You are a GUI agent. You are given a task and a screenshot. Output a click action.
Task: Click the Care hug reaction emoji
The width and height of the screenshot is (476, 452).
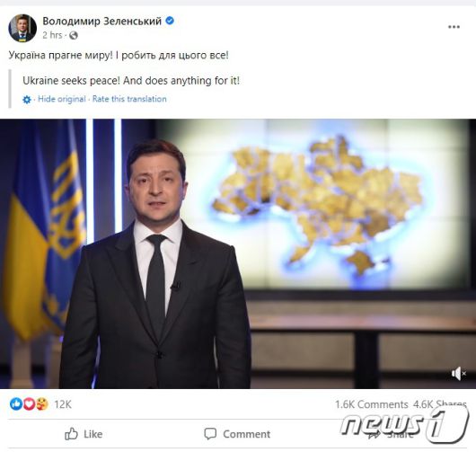point(42,404)
